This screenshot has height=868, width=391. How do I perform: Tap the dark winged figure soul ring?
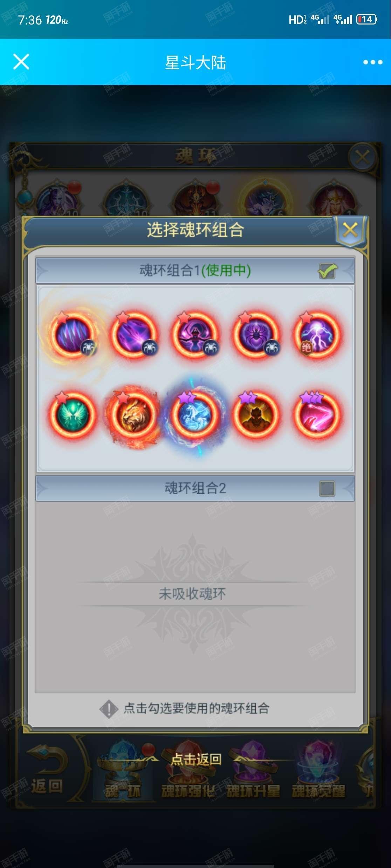[194, 335]
